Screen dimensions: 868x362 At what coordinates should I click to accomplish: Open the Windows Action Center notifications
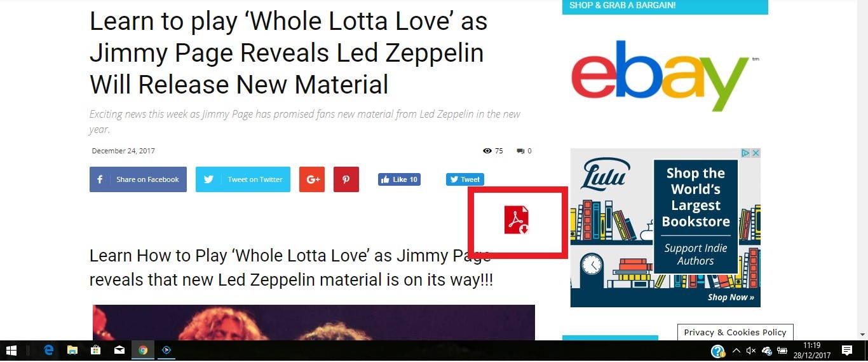tap(847, 350)
